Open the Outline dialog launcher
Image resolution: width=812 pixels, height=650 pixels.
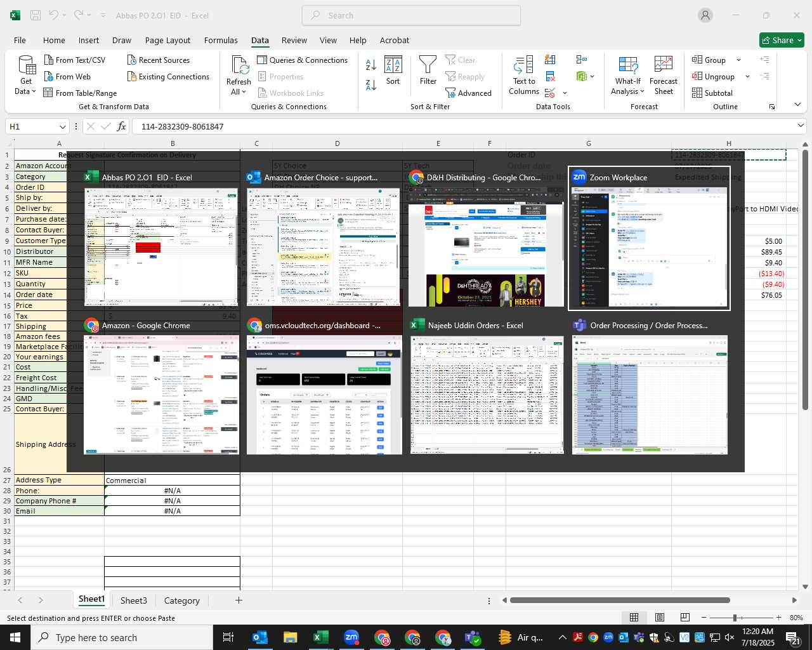772,107
